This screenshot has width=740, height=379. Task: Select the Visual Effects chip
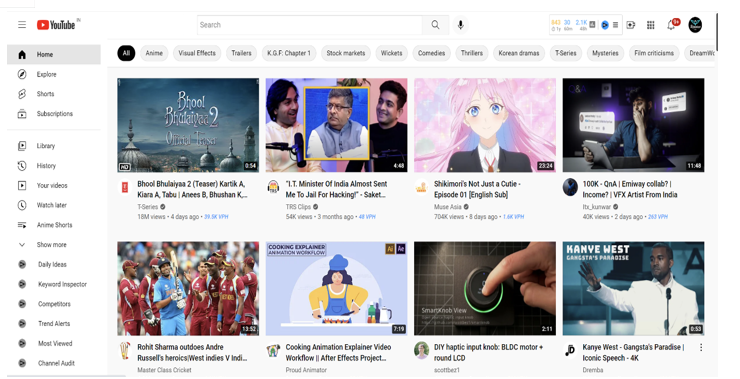pyautogui.click(x=197, y=53)
